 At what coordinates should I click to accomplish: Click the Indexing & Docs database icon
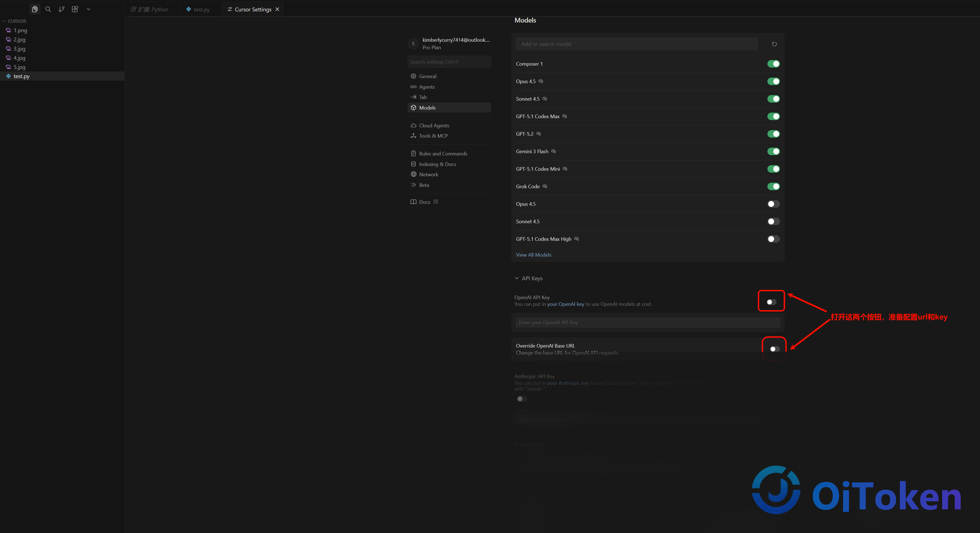coord(413,164)
